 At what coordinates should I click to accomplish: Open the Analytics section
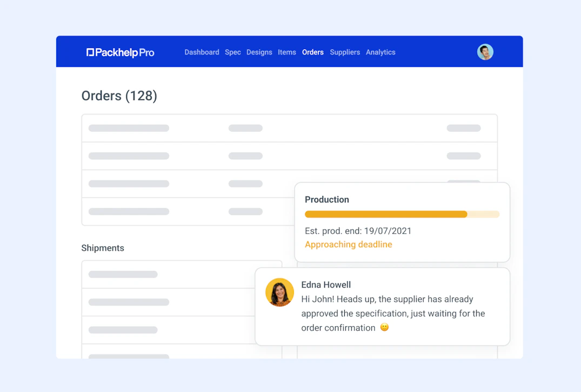pyautogui.click(x=380, y=52)
